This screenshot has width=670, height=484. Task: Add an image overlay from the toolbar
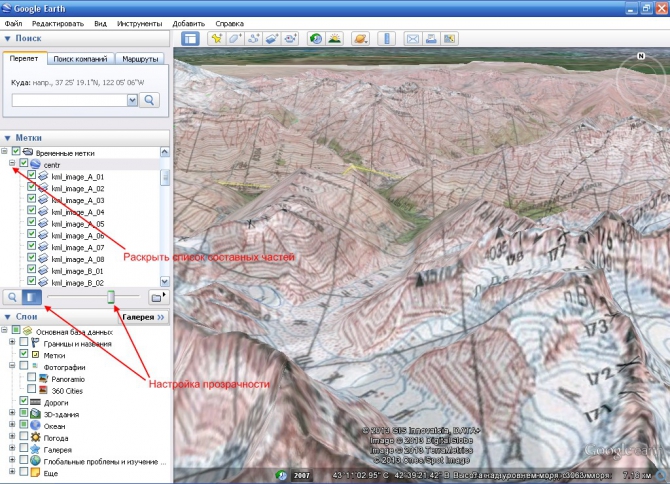click(272, 39)
